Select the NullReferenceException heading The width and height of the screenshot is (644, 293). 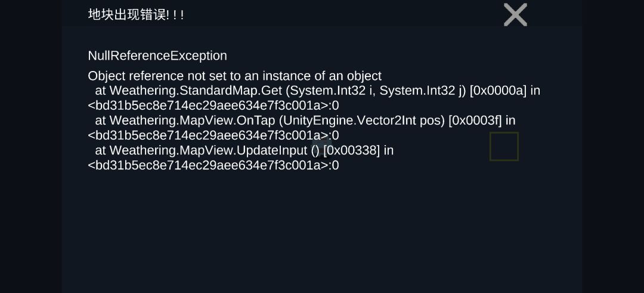pyautogui.click(x=157, y=55)
